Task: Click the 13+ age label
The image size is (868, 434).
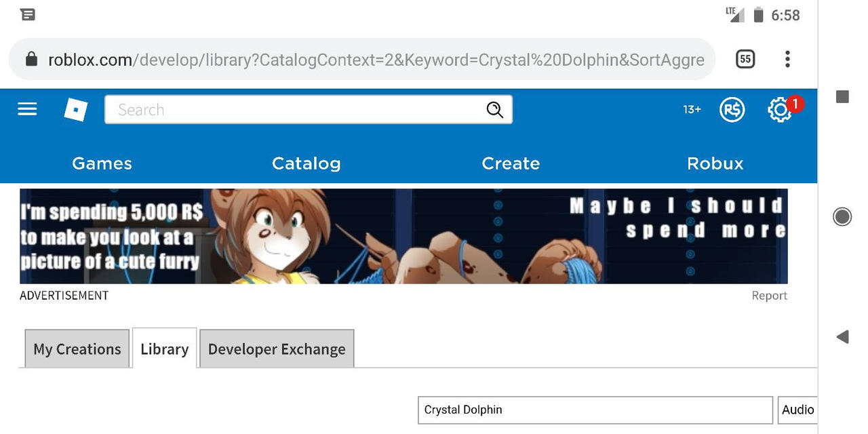Action: point(692,109)
